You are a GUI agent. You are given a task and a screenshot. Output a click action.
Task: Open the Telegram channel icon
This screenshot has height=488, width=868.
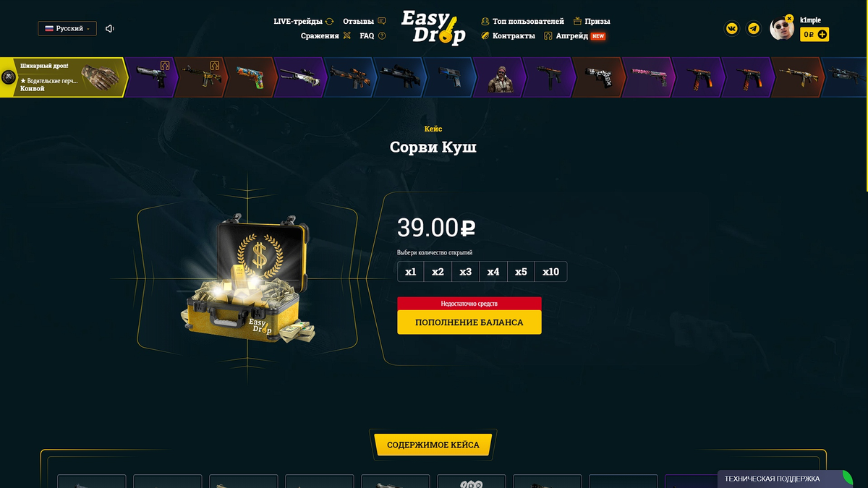754,29
